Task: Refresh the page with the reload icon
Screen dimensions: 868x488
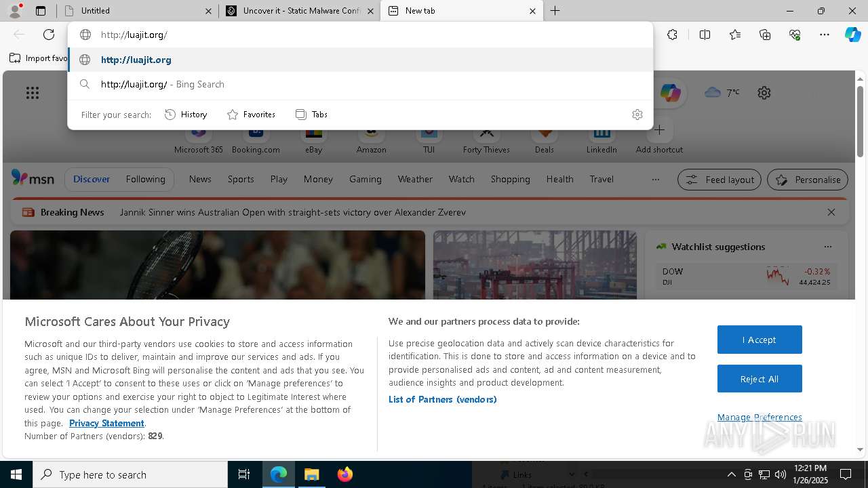Action: pos(49,35)
